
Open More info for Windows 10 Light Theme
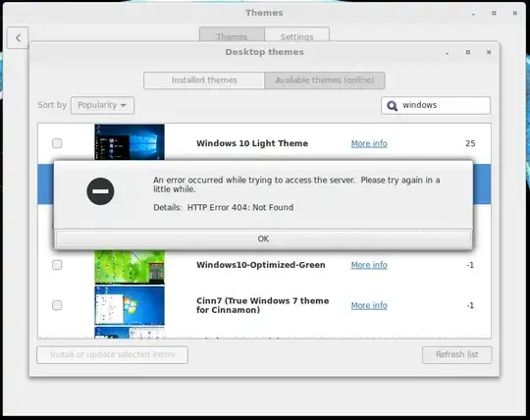click(369, 143)
